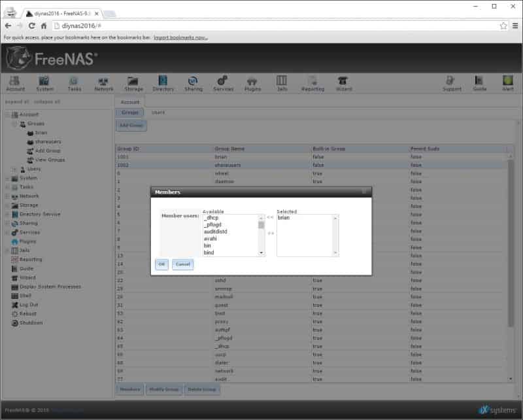Click Cancel in the Members dialog
This screenshot has height=420, width=523.
pos(182,264)
